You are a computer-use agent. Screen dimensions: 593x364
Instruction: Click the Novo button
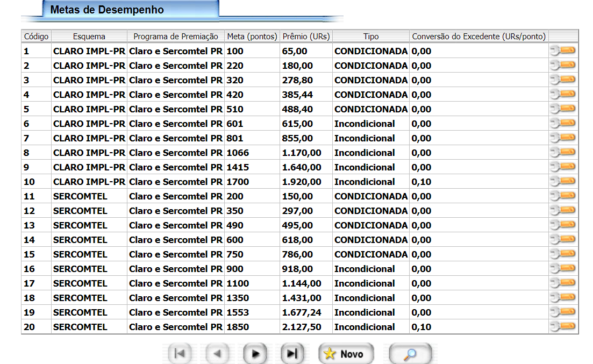coord(345,353)
